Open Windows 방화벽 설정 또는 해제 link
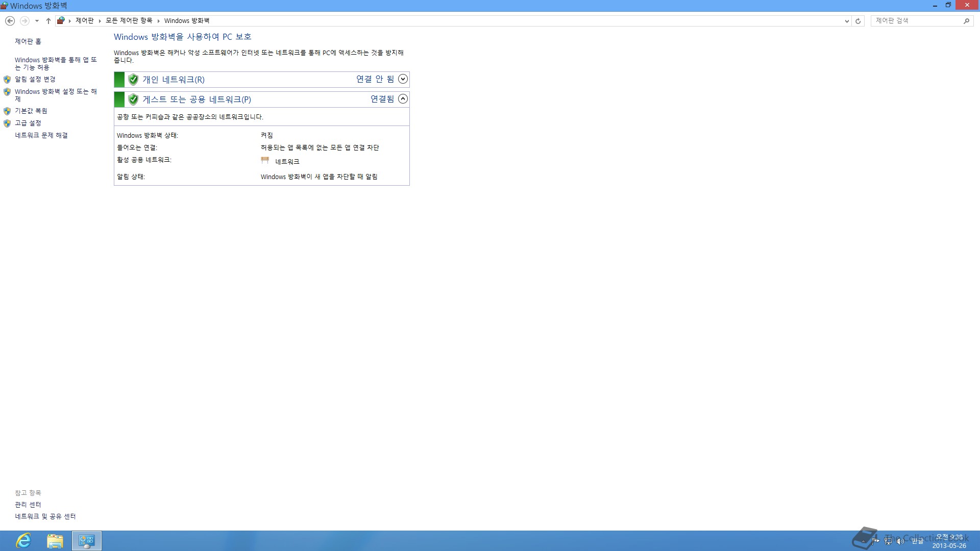Image resolution: width=980 pixels, height=551 pixels. [56, 95]
